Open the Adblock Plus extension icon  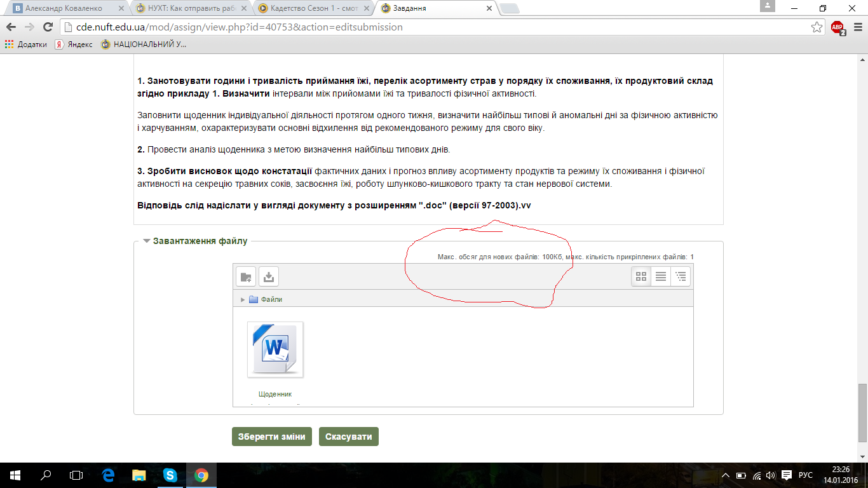[837, 27]
